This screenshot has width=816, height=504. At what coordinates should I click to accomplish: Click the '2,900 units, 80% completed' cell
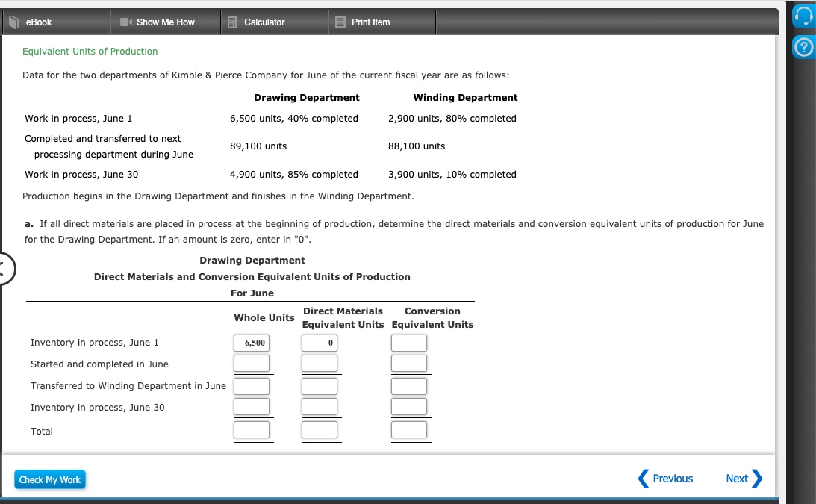tap(452, 118)
